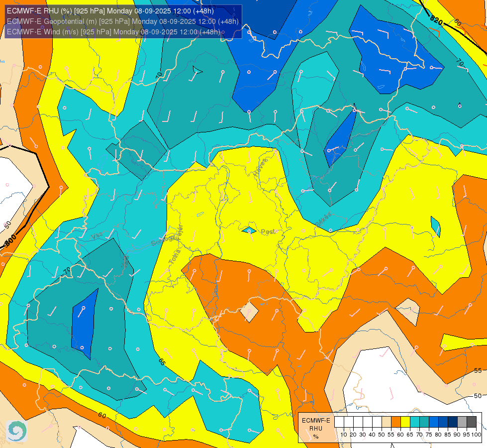Click the small cyan patch beside Pest label

[249, 230]
